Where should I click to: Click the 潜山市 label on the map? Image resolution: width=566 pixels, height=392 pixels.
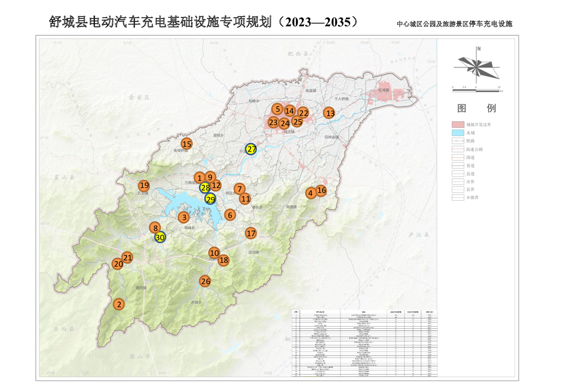pos(139,356)
